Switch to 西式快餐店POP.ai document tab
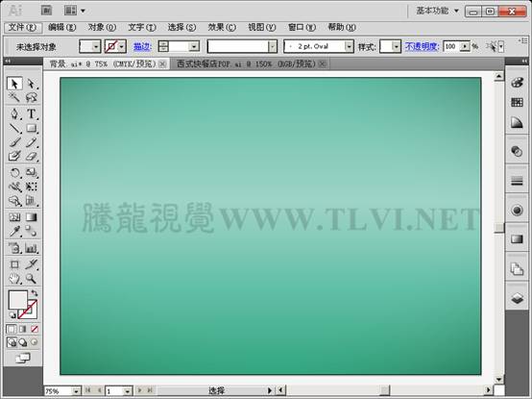This screenshot has width=532, height=399. point(246,63)
